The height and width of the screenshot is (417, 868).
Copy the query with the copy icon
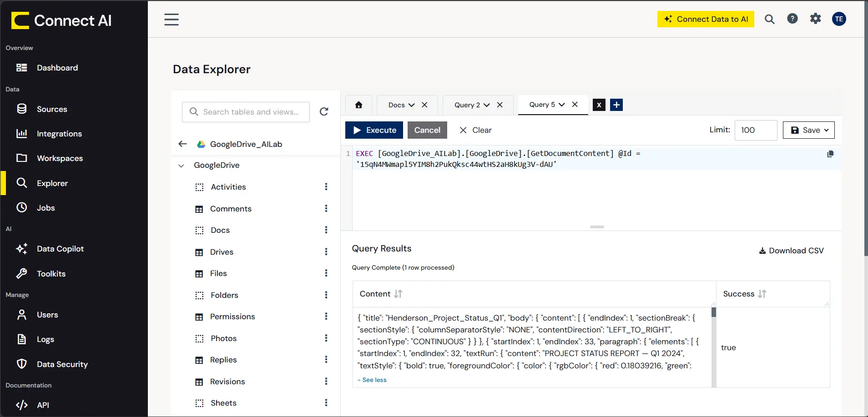[830, 154]
